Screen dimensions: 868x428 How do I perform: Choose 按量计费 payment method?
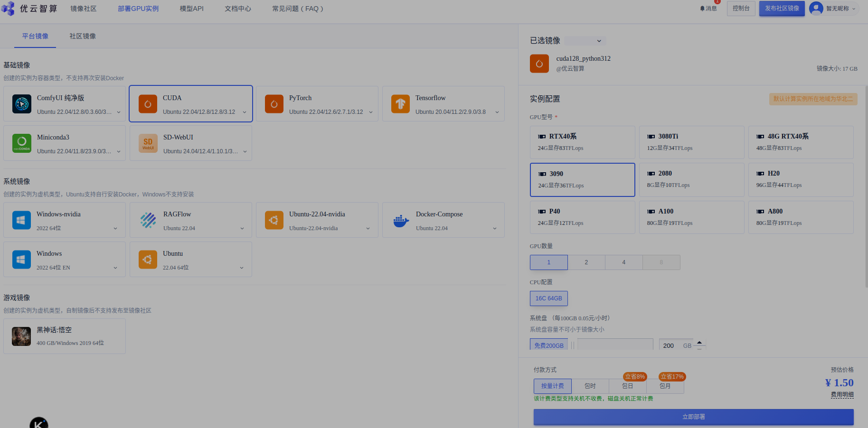pos(552,386)
